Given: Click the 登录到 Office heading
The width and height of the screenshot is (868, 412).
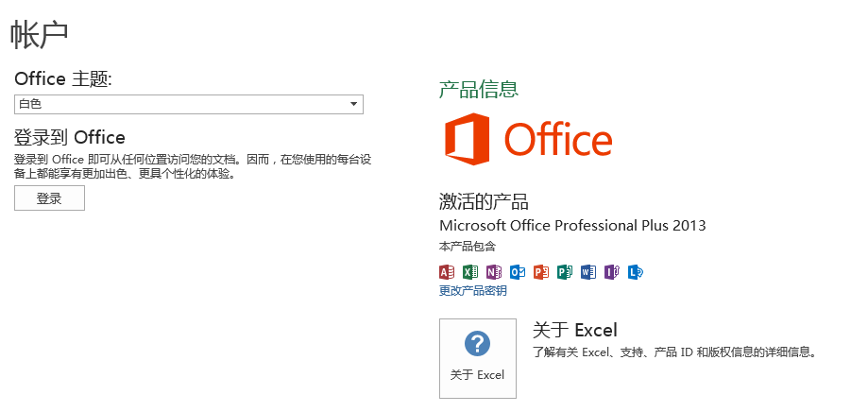Looking at the screenshot, I should pos(70,138).
